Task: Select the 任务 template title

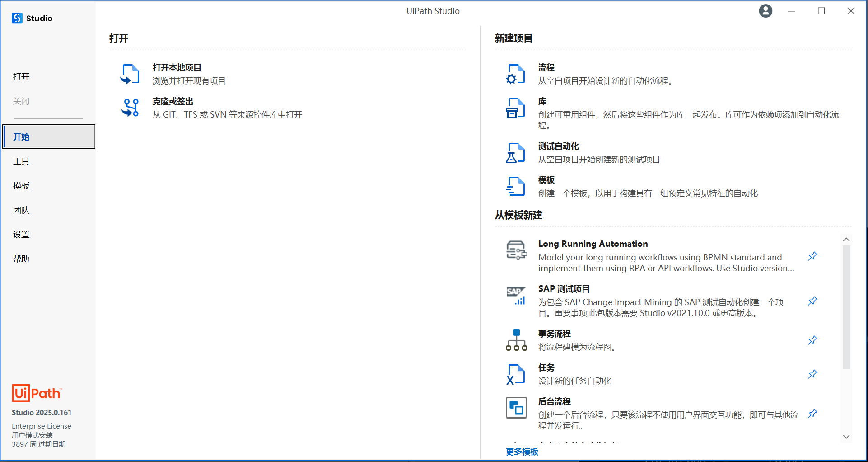Action: coord(546,368)
